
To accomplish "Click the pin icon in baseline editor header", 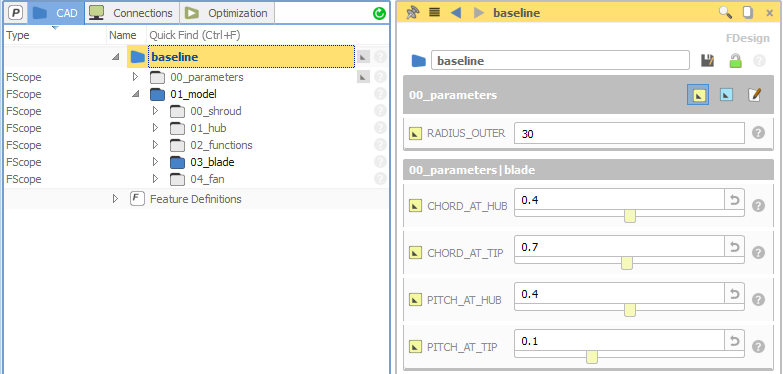I will click(x=413, y=12).
